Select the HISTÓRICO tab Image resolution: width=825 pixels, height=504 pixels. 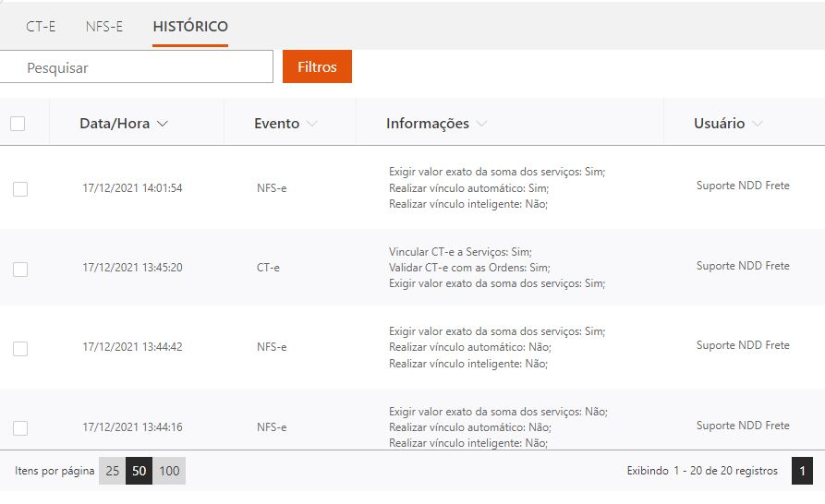click(190, 27)
